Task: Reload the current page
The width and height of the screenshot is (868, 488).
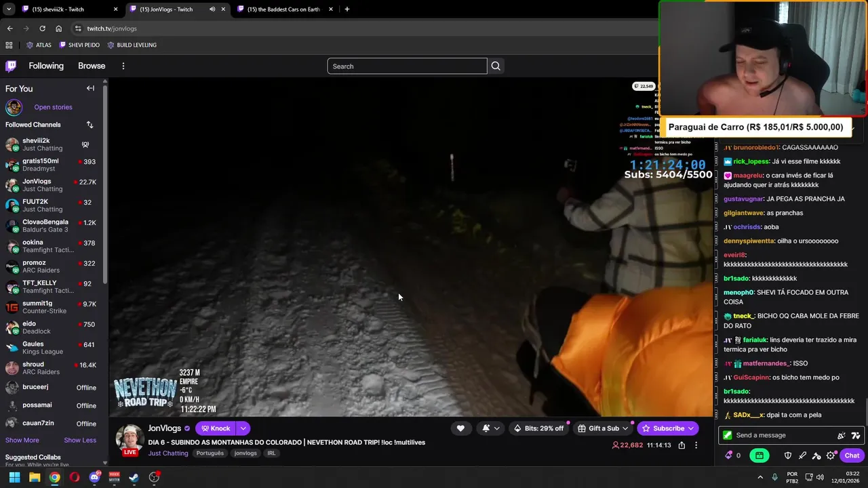Action: click(x=42, y=28)
